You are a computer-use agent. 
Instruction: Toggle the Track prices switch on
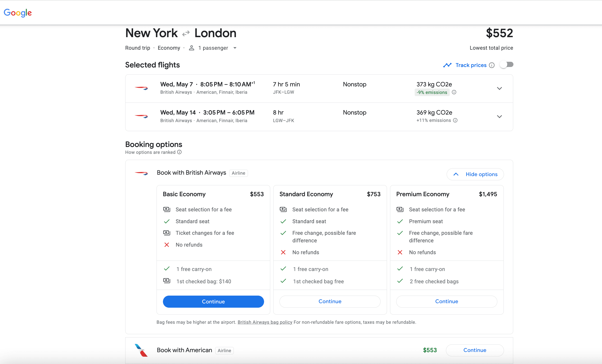click(507, 65)
